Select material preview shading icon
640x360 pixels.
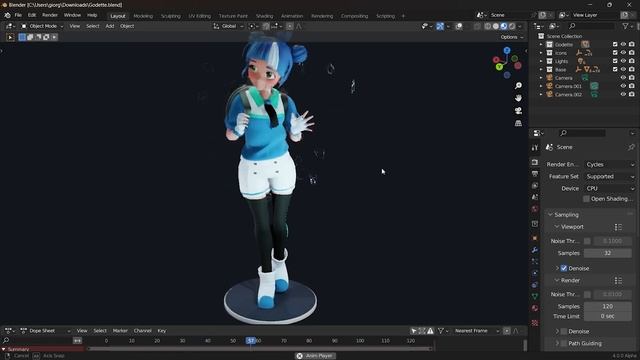(504, 26)
